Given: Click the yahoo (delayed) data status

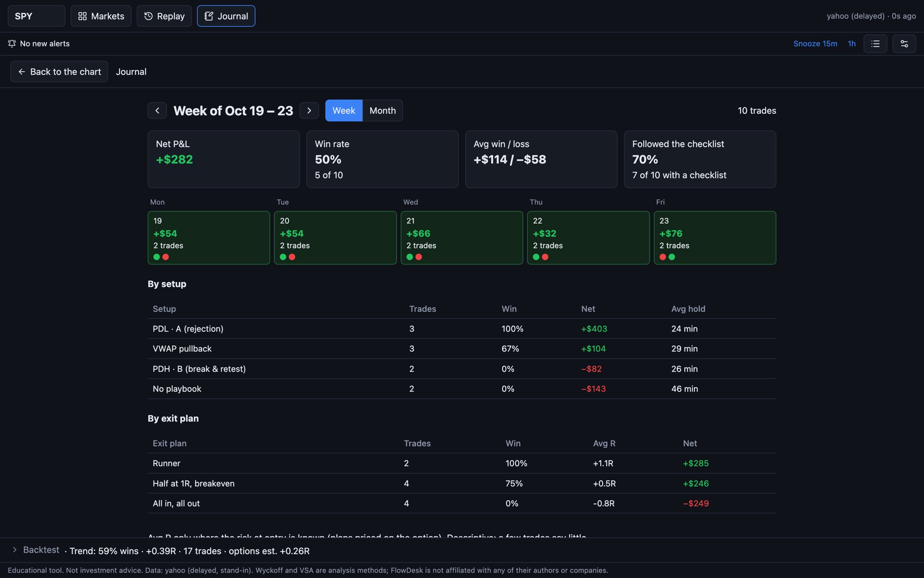Looking at the screenshot, I should click(x=871, y=16).
